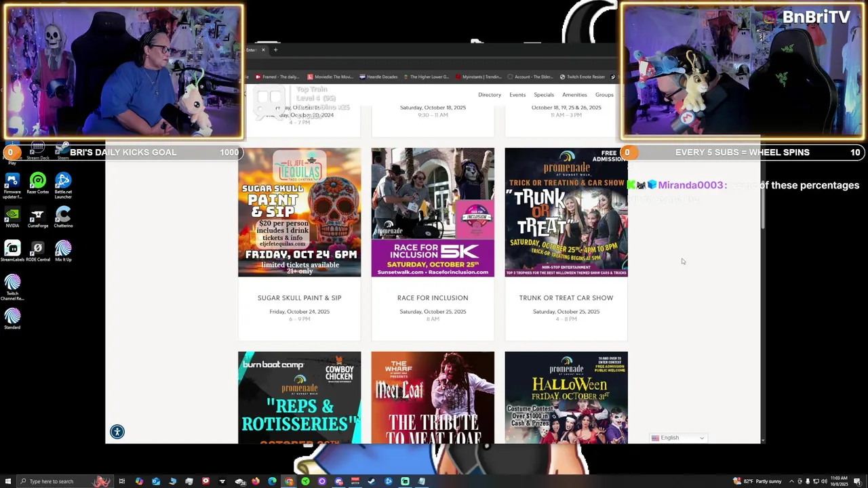Open the Amenities menu item
The width and height of the screenshot is (868, 488).
click(x=574, y=95)
